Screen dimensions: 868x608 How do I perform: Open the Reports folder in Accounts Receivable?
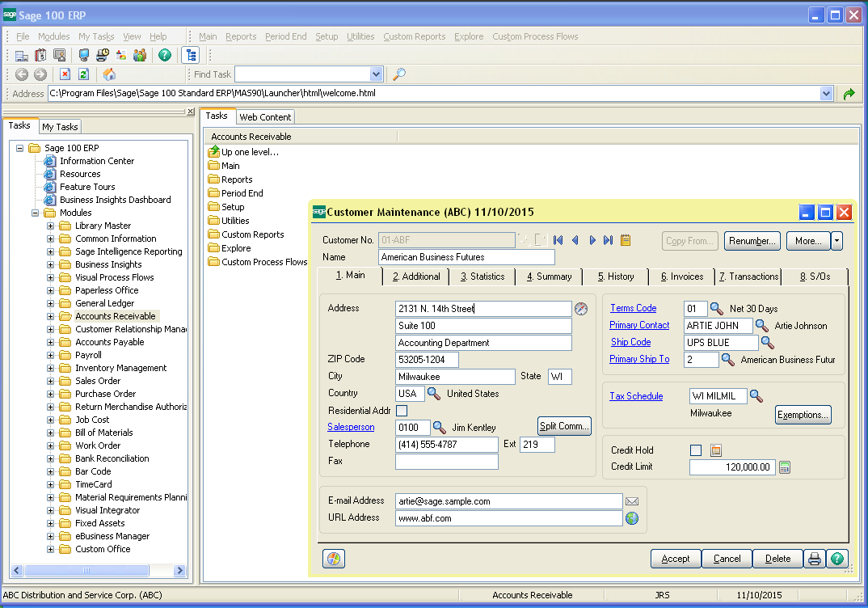[230, 180]
